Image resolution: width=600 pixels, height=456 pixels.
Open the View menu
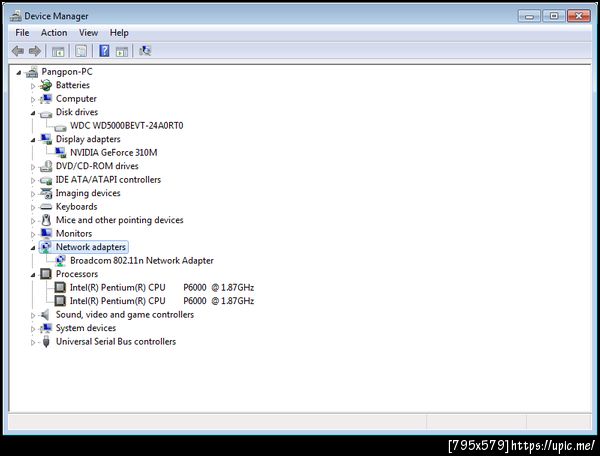coord(88,33)
